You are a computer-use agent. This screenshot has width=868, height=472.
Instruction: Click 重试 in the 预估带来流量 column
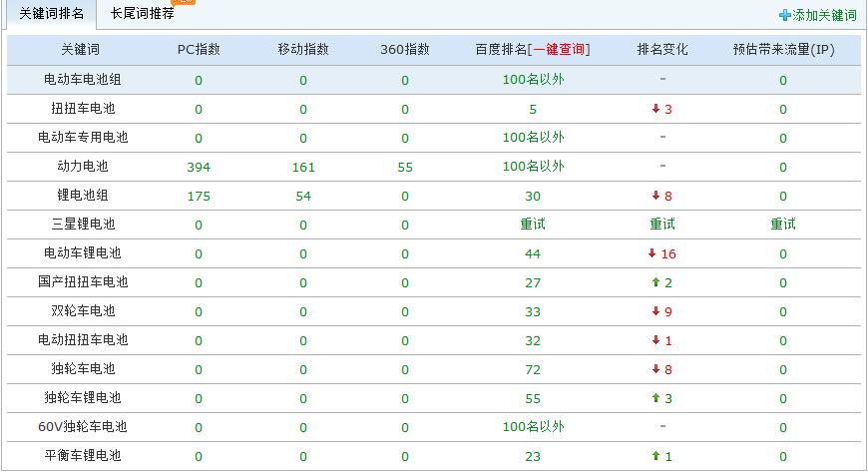783,225
